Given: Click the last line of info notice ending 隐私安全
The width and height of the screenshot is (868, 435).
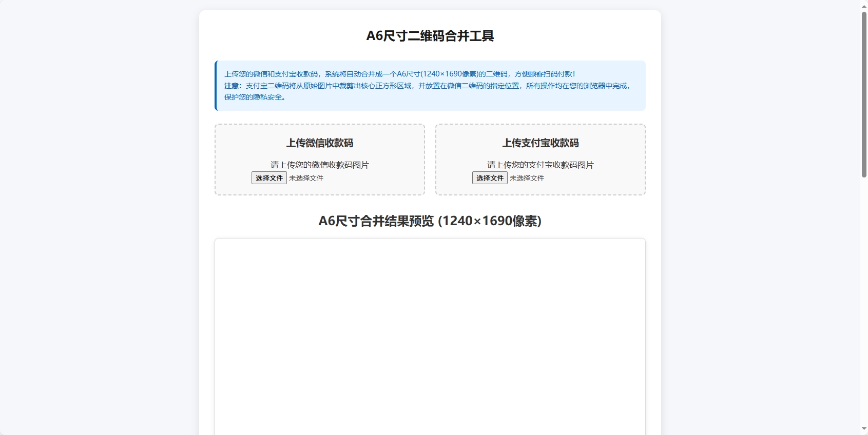Looking at the screenshot, I should [x=255, y=97].
